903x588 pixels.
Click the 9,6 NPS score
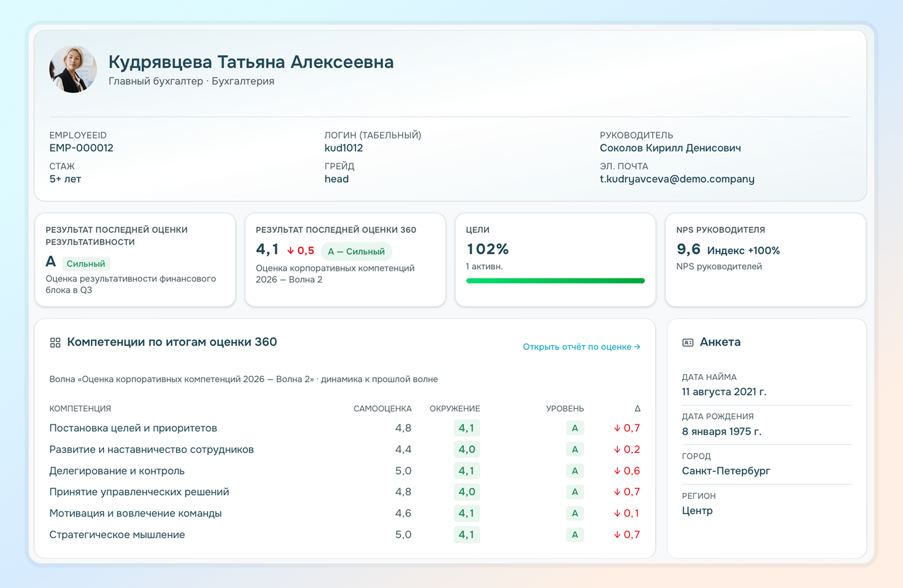click(688, 249)
